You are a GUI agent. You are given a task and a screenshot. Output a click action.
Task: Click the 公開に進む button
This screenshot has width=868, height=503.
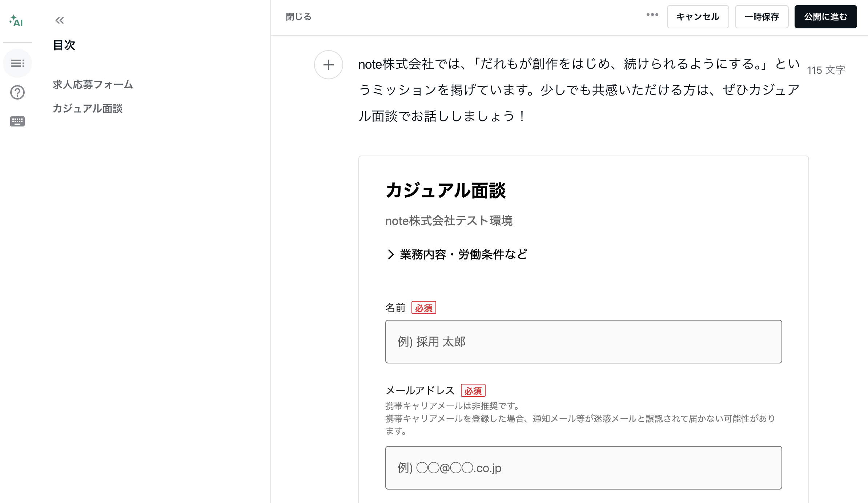tap(826, 17)
